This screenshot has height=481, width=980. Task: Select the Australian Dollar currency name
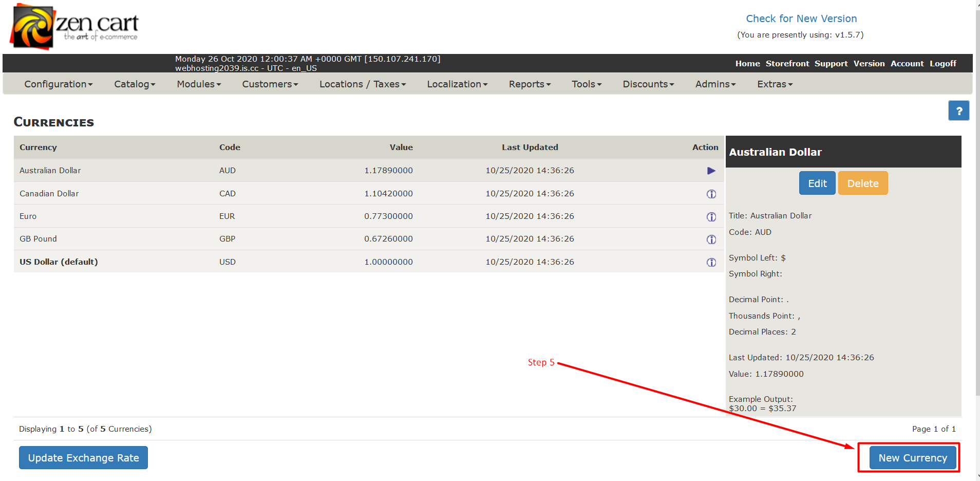pos(50,171)
